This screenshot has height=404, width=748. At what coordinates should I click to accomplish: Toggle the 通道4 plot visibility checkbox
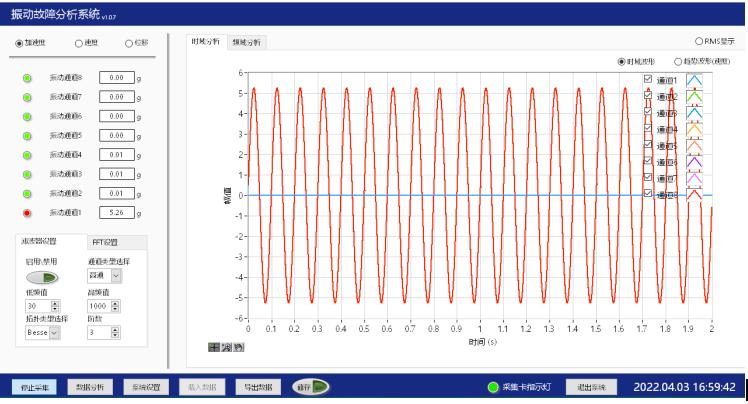648,128
